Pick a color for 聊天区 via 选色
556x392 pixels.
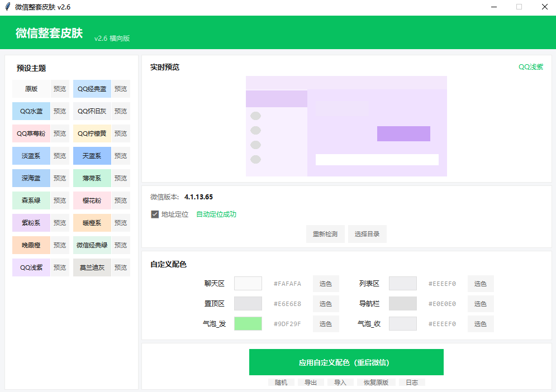326,284
